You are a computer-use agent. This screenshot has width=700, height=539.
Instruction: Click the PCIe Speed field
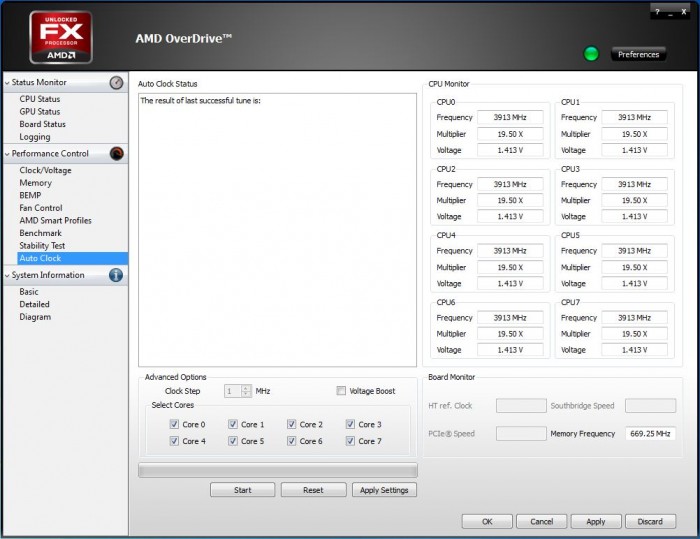(521, 434)
